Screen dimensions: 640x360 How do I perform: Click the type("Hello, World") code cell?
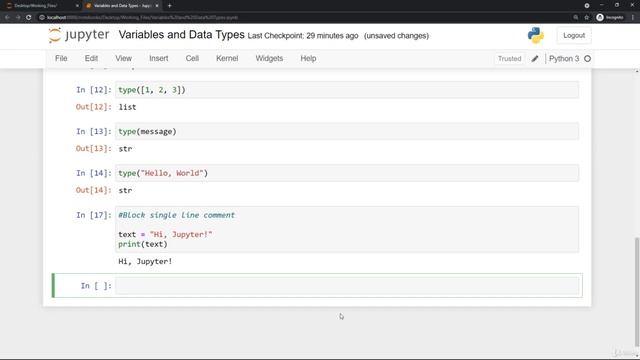pos(347,173)
